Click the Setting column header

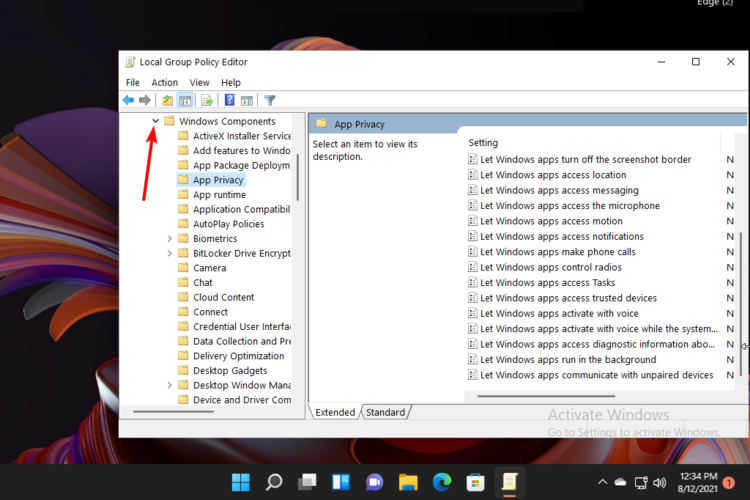483,143
